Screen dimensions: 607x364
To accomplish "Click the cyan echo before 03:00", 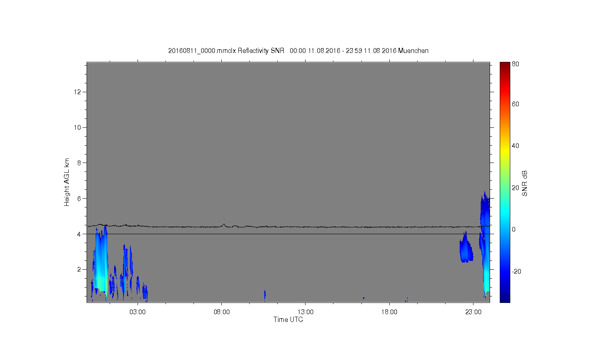I will (100, 263).
